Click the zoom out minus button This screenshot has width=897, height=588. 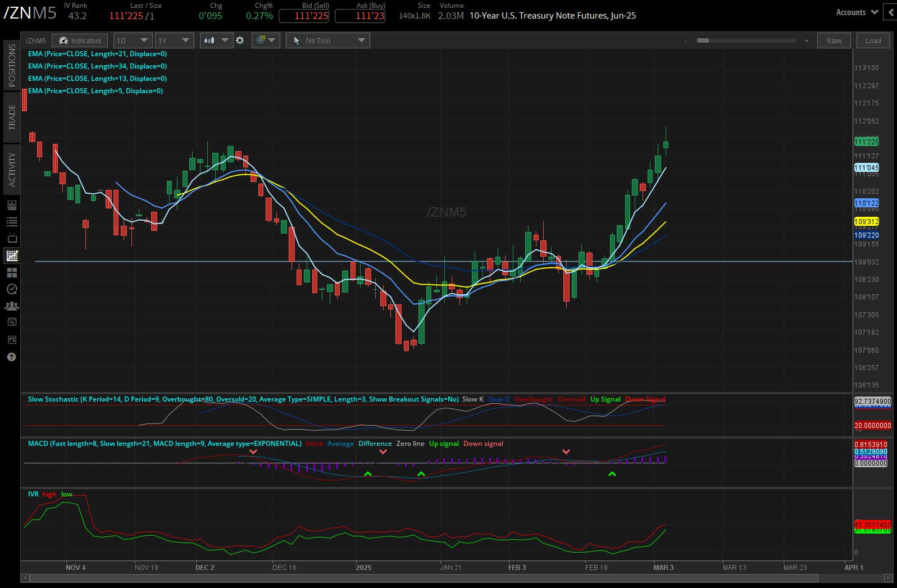(x=685, y=40)
